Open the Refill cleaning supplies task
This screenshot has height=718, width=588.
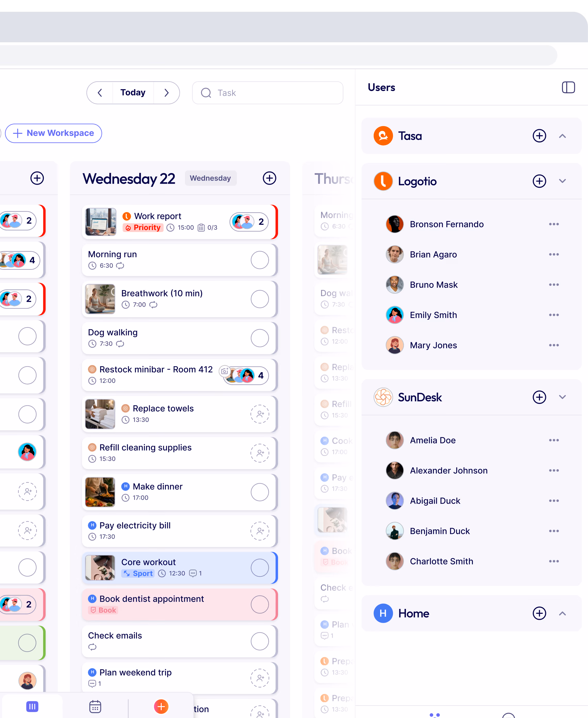tap(179, 453)
